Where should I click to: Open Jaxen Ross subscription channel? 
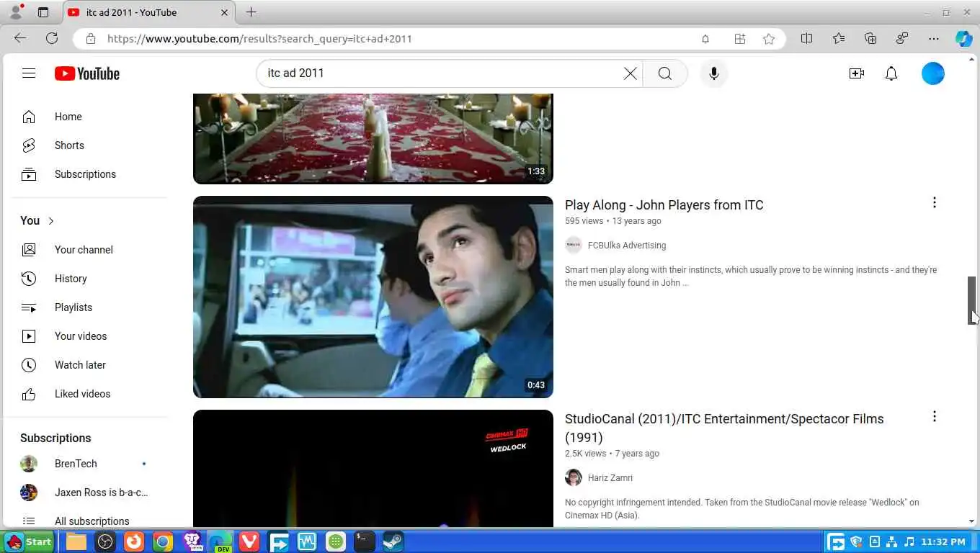[x=89, y=493]
